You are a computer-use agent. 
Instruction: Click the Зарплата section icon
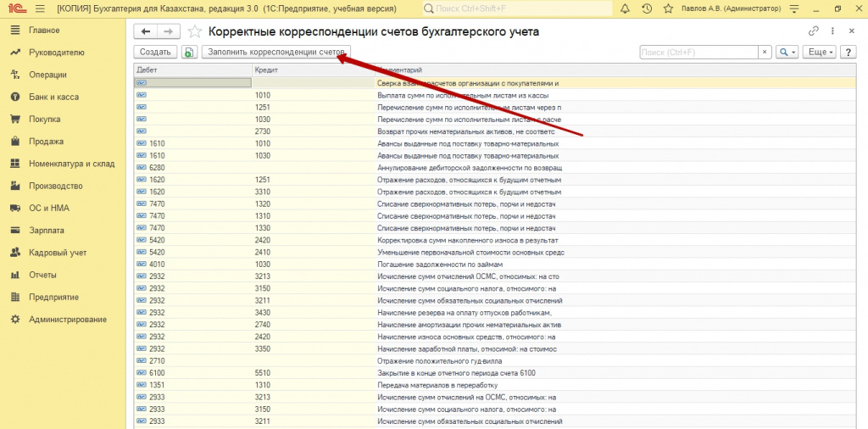tap(15, 231)
